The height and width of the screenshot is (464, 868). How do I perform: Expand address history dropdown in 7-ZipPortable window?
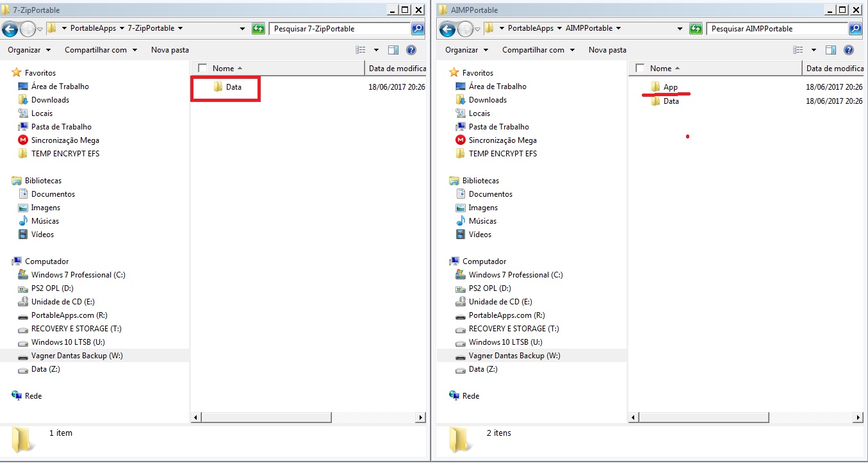click(x=242, y=29)
